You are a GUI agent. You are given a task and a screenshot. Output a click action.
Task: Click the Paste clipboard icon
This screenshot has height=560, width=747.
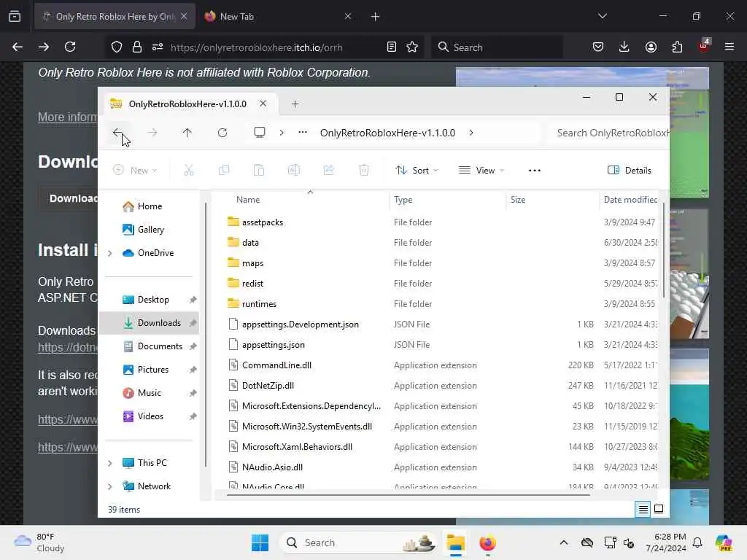(259, 170)
